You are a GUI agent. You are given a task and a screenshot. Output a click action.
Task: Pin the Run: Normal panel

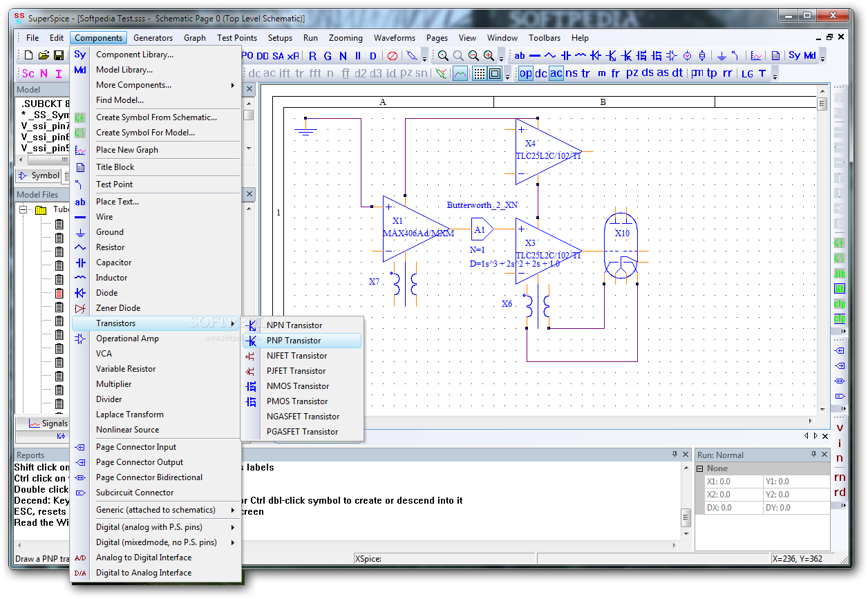pyautogui.click(x=813, y=455)
